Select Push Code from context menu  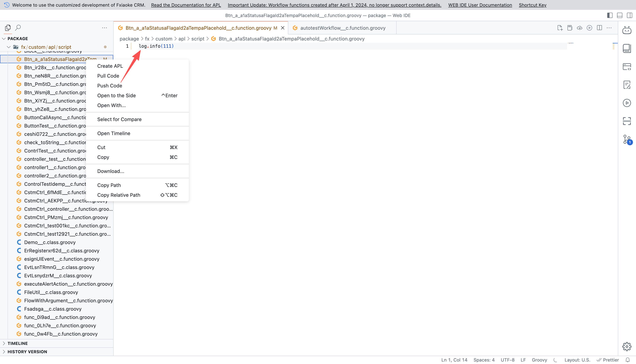110,86
